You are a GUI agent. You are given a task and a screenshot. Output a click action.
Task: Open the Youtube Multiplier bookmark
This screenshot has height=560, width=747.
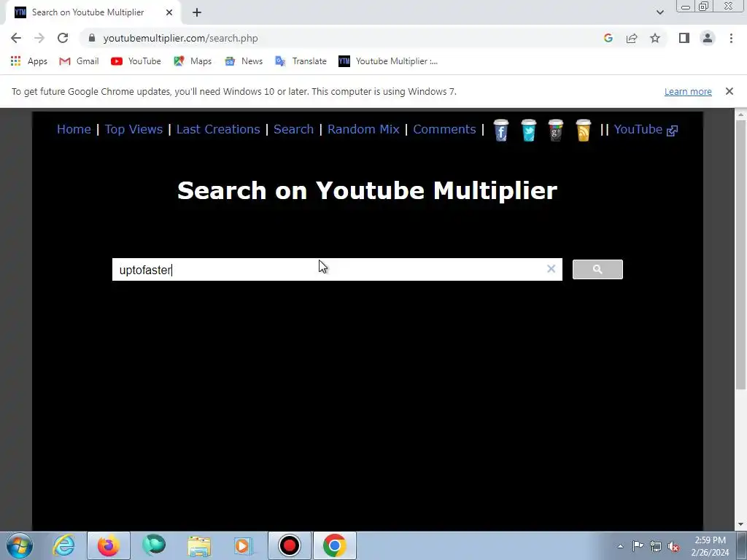click(388, 61)
